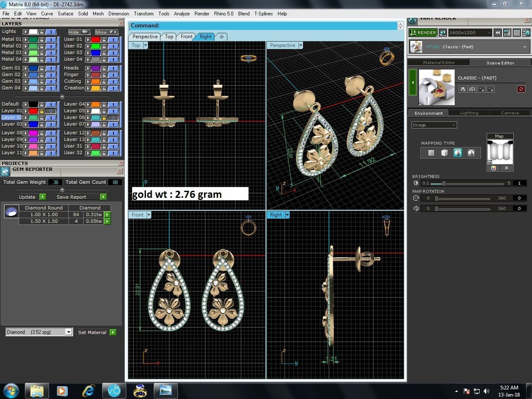The height and width of the screenshot is (399, 532).
Task: Click the red refresh scene icon
Action: (521, 89)
